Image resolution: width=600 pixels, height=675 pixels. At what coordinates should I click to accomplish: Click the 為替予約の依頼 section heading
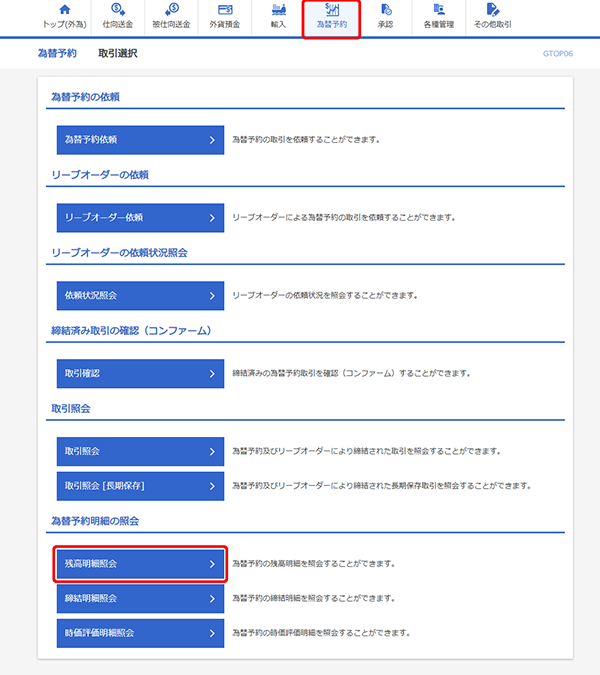pyautogui.click(x=85, y=97)
